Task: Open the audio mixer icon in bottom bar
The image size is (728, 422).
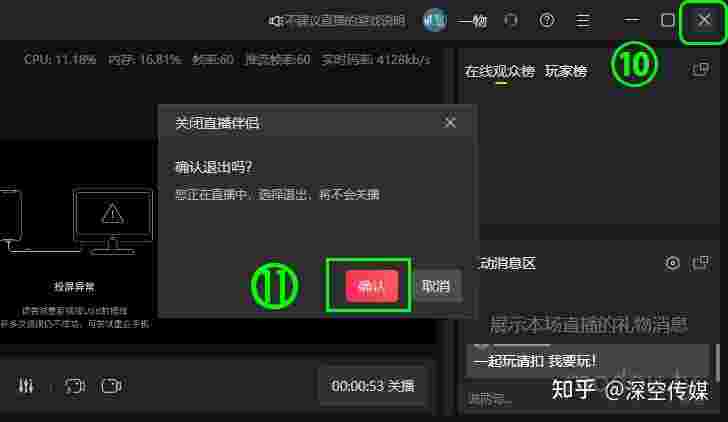Action: (x=26, y=385)
